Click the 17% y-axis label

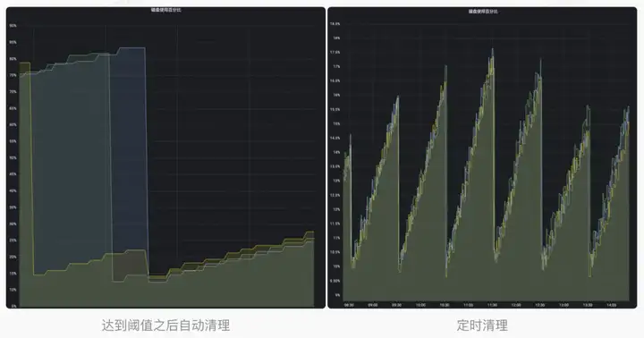tap(336, 66)
